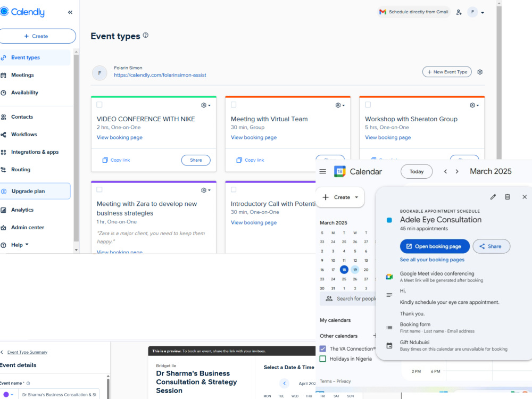This screenshot has width=532, height=399.
Task: Click New Event Type button
Action: (447, 72)
